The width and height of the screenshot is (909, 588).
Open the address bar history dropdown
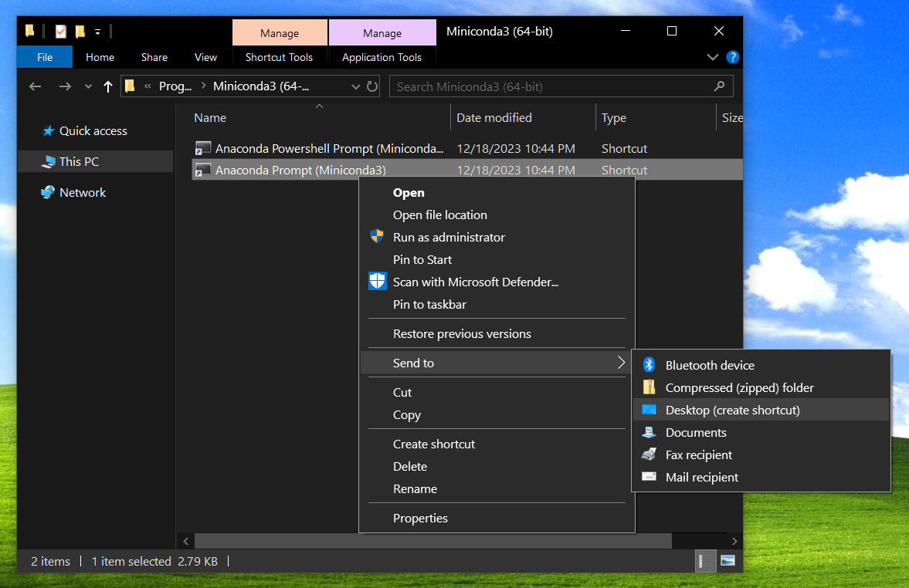(x=355, y=86)
